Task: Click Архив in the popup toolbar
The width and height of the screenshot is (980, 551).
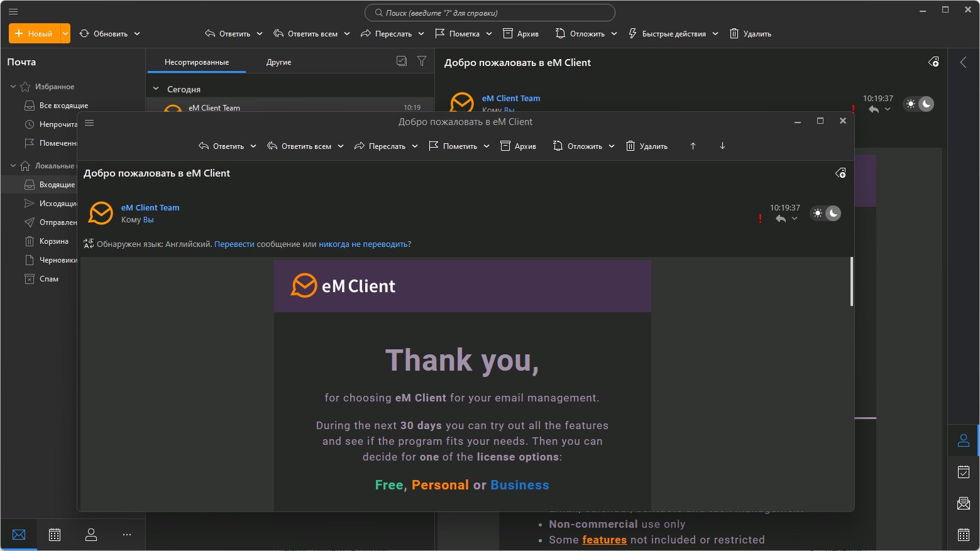Action: 518,146
